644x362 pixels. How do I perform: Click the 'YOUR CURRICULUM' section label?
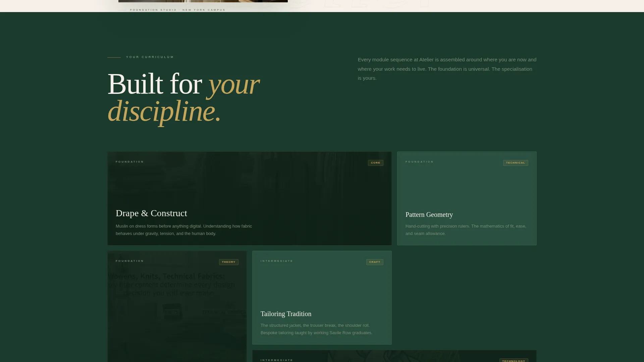[x=150, y=57]
